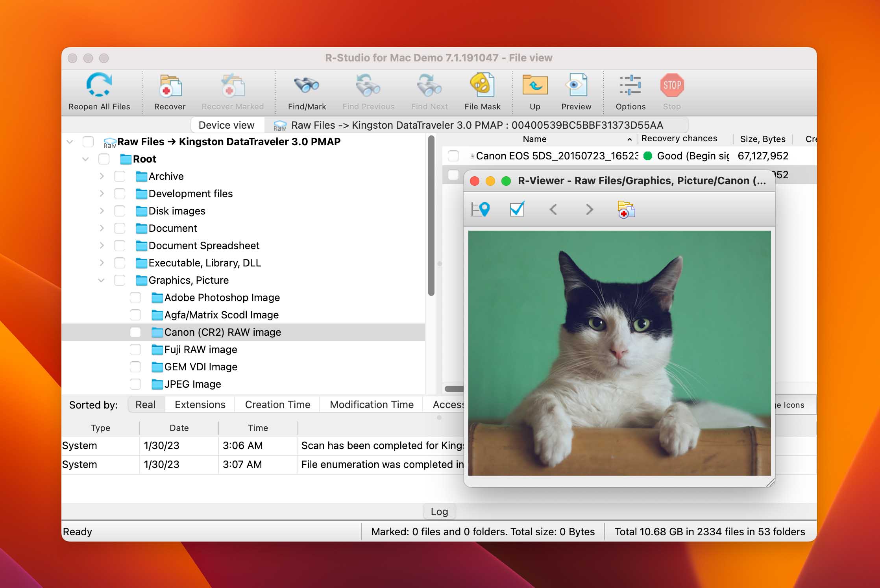
Task: Click the Up folder toolbar icon
Action: point(535,85)
